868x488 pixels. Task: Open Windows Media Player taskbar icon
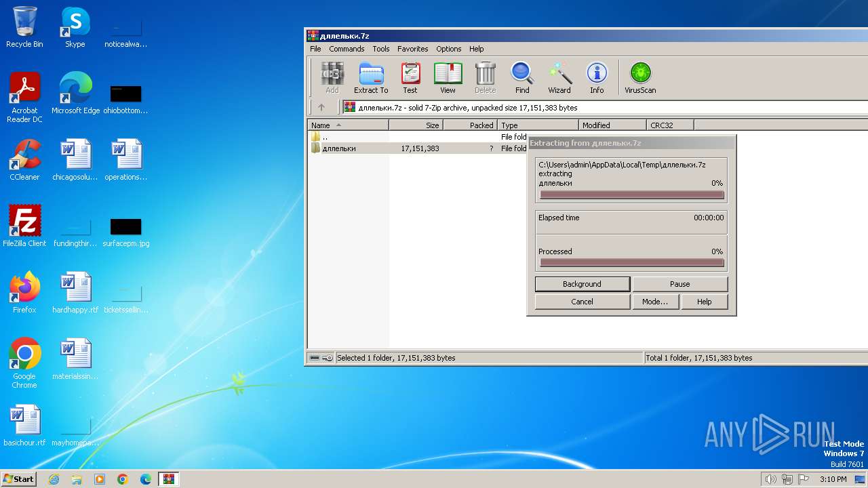click(x=100, y=479)
